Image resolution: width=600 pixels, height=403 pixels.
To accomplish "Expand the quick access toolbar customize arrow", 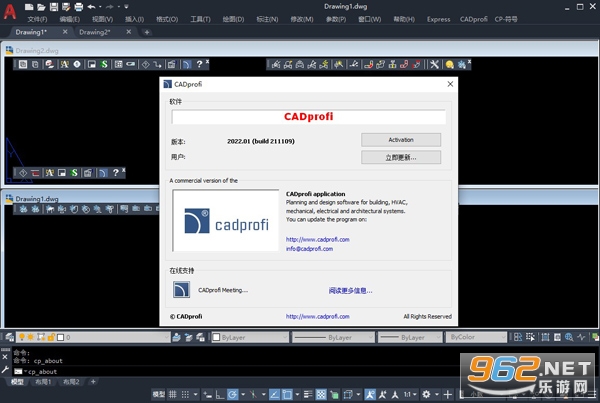I will (127, 7).
